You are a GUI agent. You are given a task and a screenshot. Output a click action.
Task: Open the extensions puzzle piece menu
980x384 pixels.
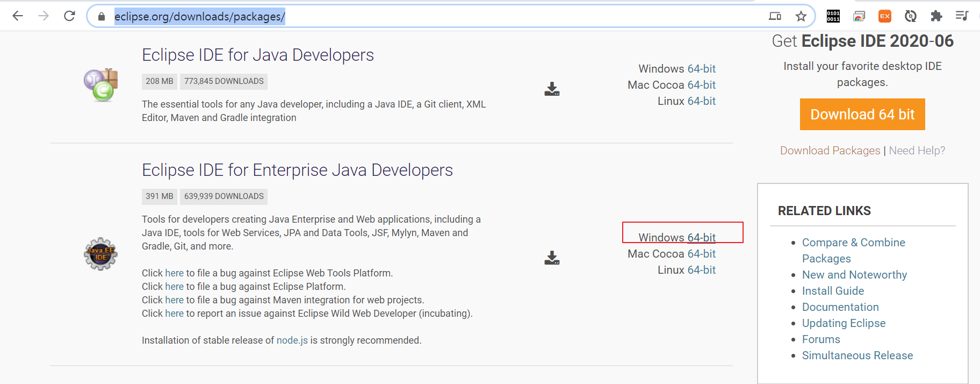(936, 16)
